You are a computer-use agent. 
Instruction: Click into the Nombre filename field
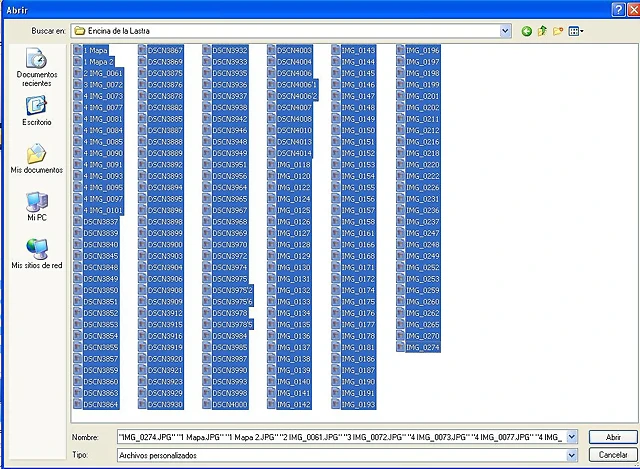point(342,437)
